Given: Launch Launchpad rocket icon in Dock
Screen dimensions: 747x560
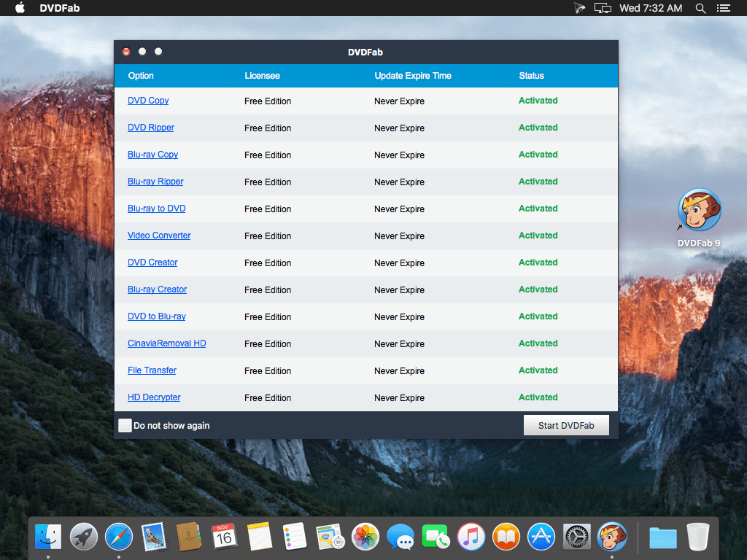Looking at the screenshot, I should click(83, 537).
